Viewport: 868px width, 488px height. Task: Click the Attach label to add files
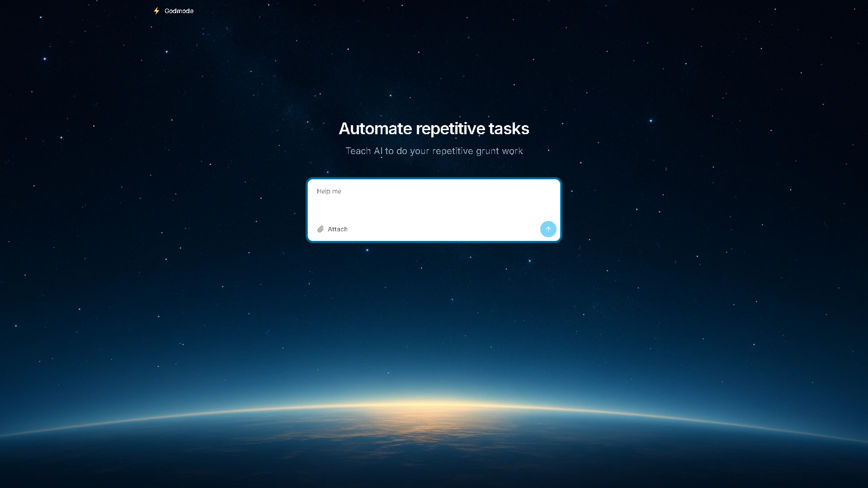[337, 229]
